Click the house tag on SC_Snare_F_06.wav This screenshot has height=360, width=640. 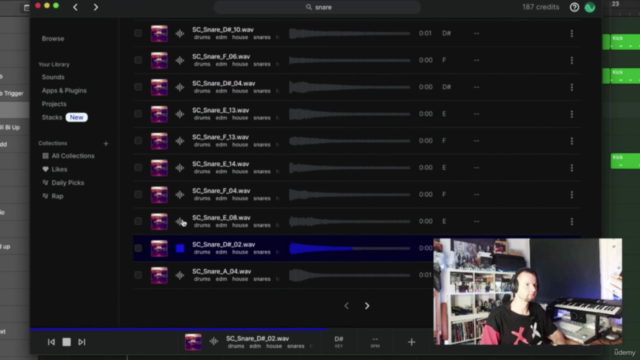240,64
